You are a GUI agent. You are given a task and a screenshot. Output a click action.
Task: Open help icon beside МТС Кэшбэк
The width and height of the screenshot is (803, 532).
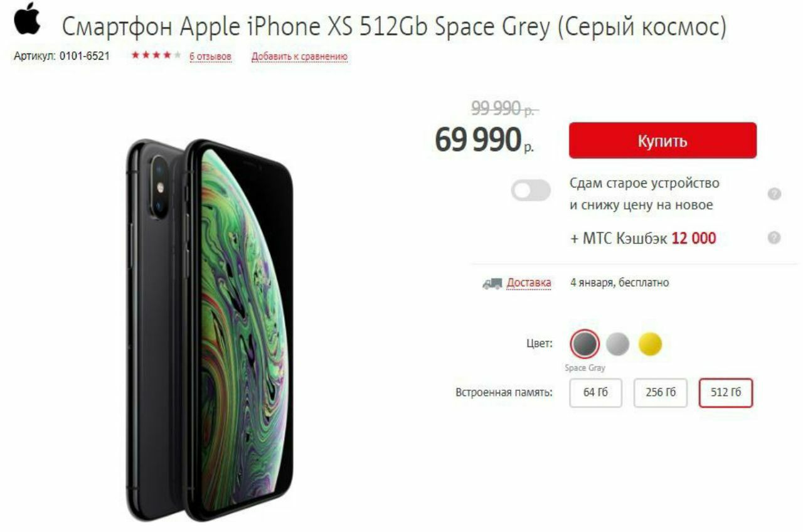coord(774,238)
